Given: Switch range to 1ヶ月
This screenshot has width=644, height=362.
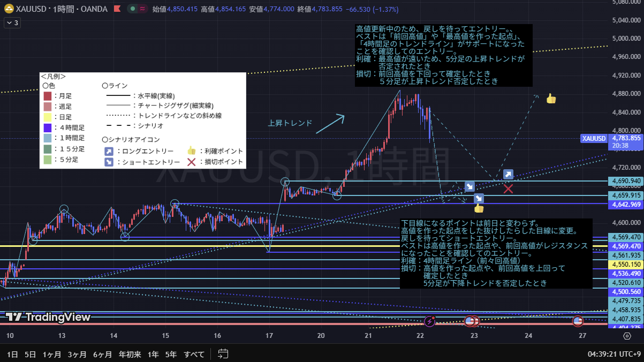Looking at the screenshot, I should (52, 354).
